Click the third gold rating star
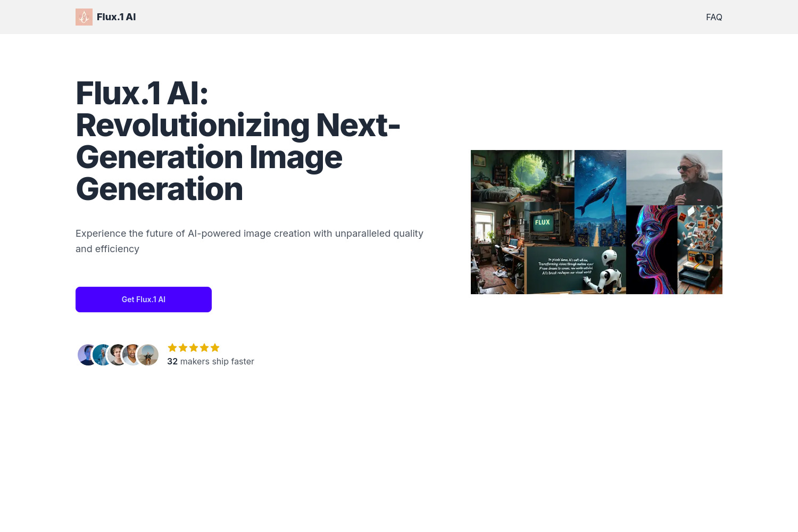The image size is (798, 532). click(x=194, y=347)
